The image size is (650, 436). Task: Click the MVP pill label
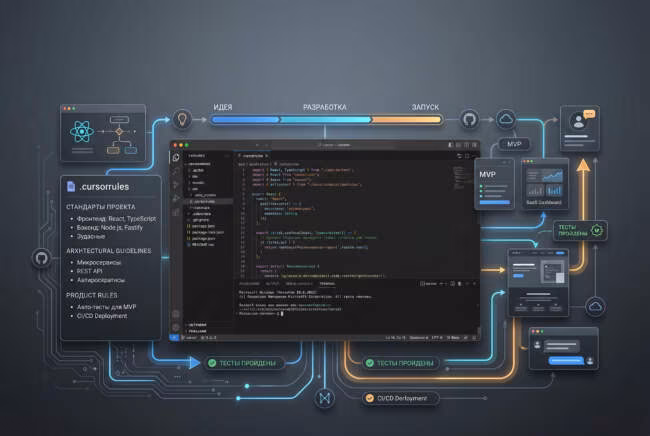[x=514, y=144]
